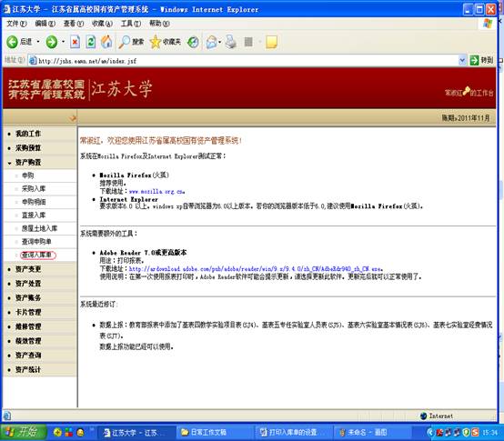Click the gray edit icon in toolbar
504x441 pixels.
click(x=248, y=42)
